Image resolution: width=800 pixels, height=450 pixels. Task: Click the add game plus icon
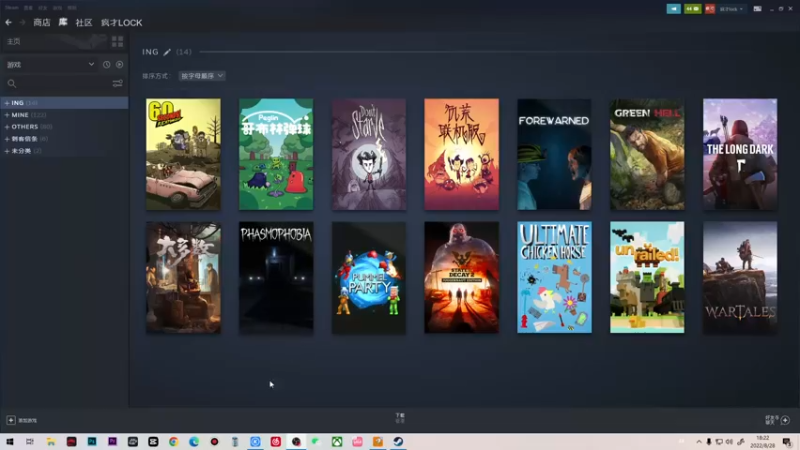click(11, 420)
